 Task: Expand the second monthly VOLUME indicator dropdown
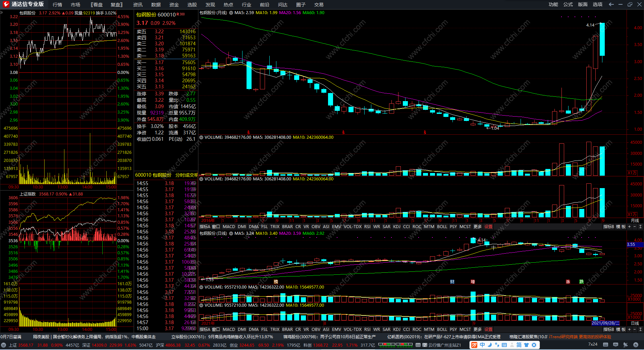click(201, 179)
